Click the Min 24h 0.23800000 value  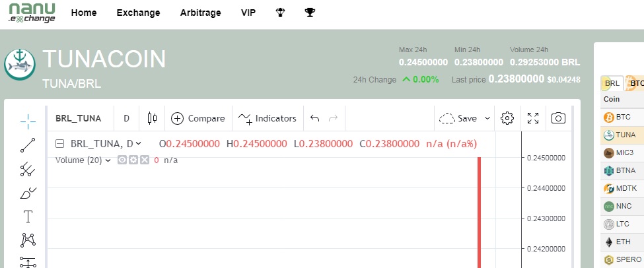pyautogui.click(x=478, y=63)
